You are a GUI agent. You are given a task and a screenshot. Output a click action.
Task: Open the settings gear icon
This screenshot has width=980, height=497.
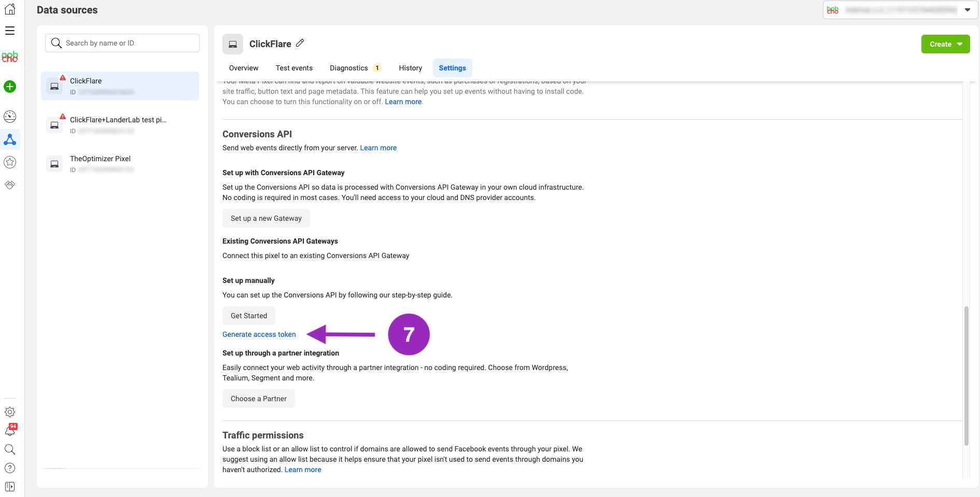10,412
